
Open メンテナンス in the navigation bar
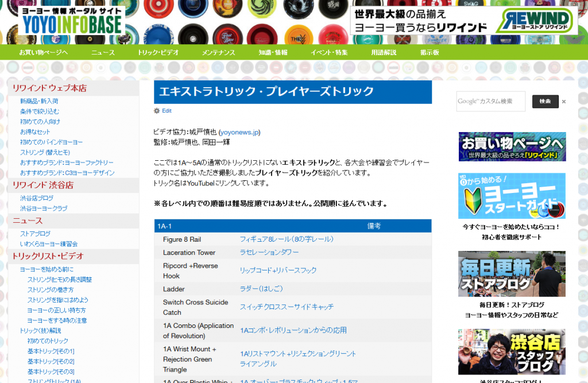click(x=218, y=52)
